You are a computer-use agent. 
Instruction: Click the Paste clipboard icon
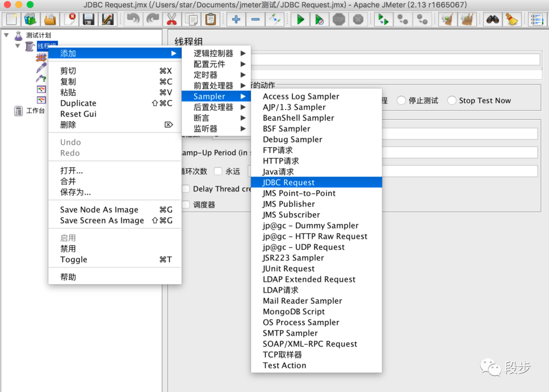tap(210, 19)
